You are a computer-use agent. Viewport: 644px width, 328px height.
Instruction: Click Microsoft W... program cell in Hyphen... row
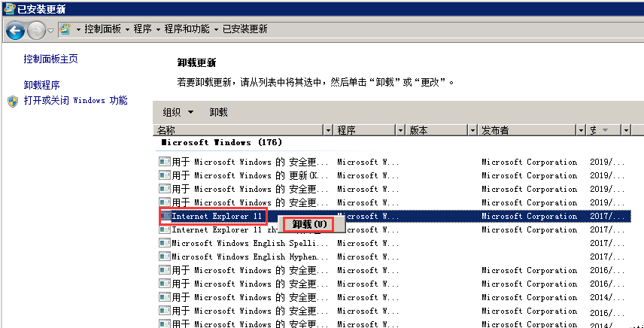click(x=369, y=257)
